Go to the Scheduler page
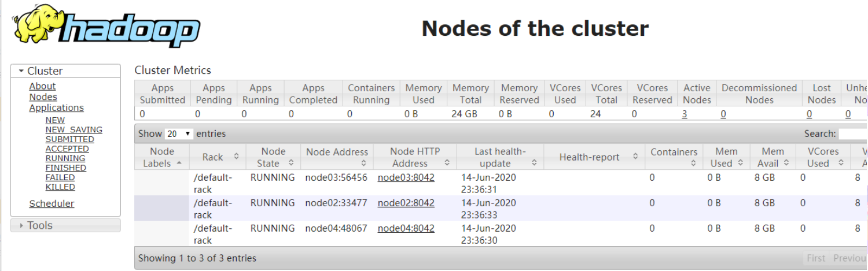The height and width of the screenshot is (271, 868). click(52, 203)
